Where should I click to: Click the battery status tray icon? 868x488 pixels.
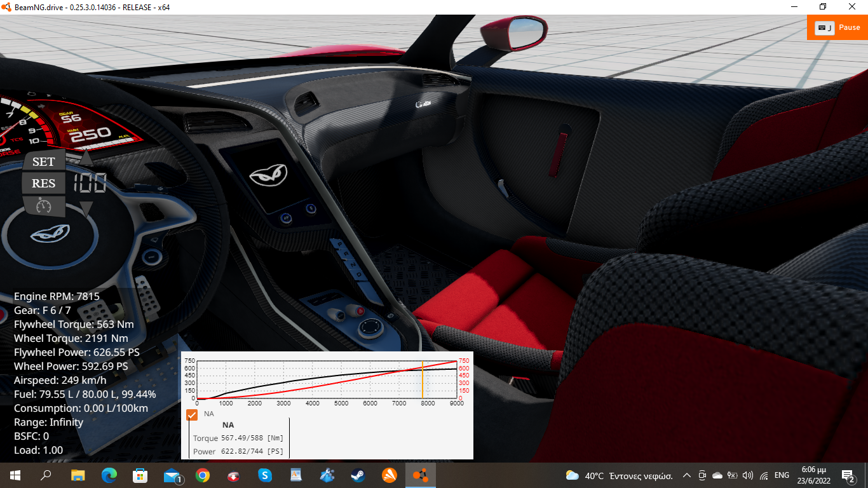coord(732,475)
